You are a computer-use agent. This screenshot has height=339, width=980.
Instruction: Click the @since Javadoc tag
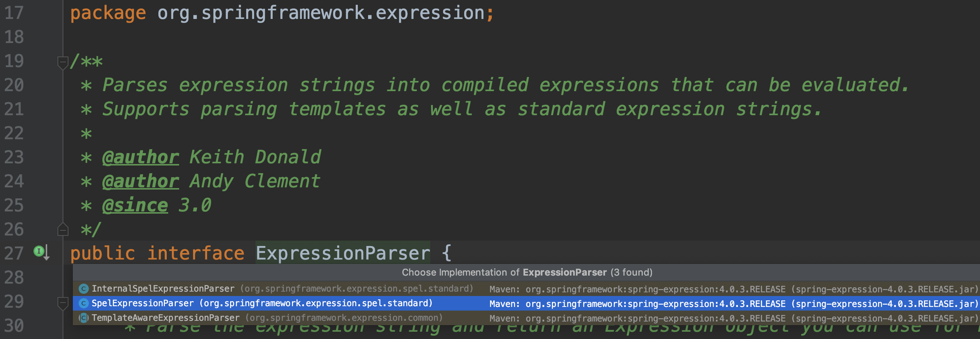coord(135,206)
